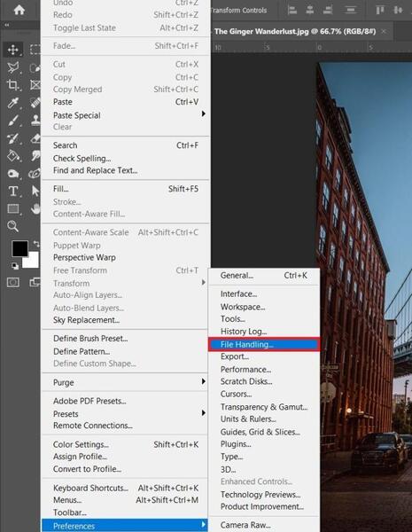Choose Search in Edit menu

point(126,145)
